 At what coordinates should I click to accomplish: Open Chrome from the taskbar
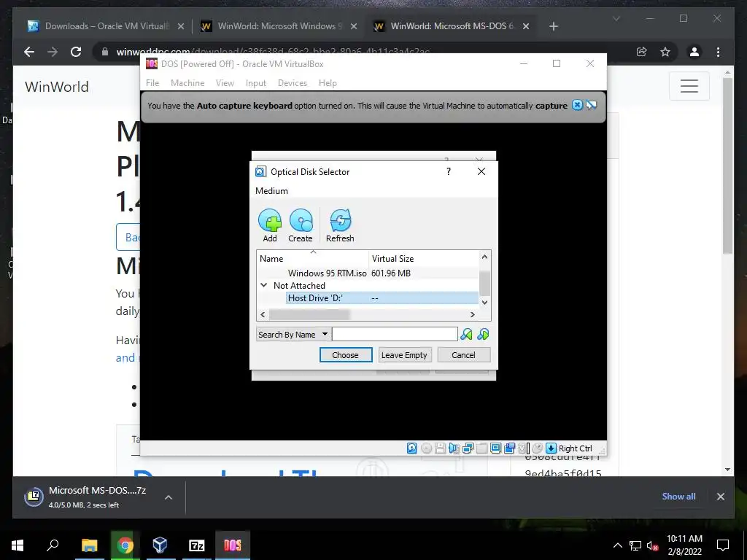125,545
